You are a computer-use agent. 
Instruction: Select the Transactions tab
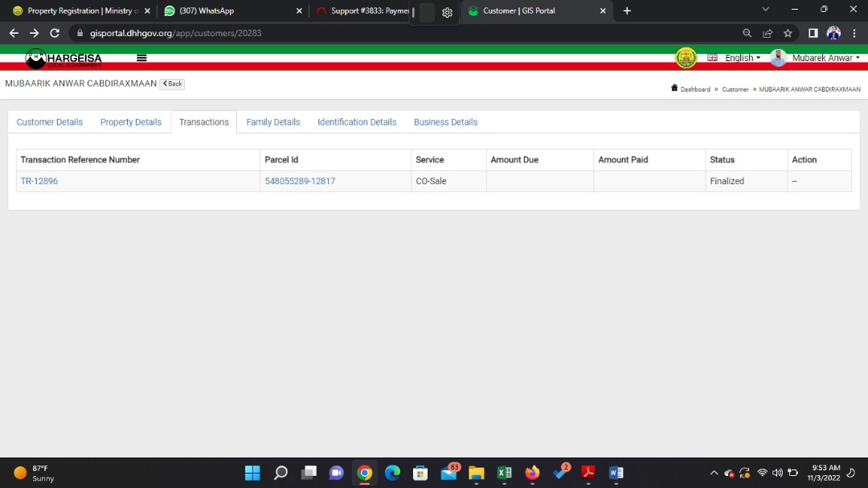pos(203,122)
